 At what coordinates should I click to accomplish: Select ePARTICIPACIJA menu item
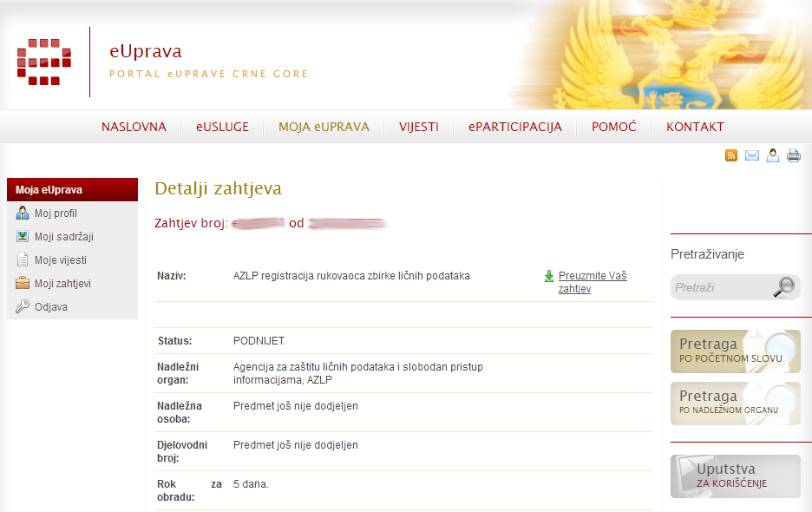tap(515, 127)
